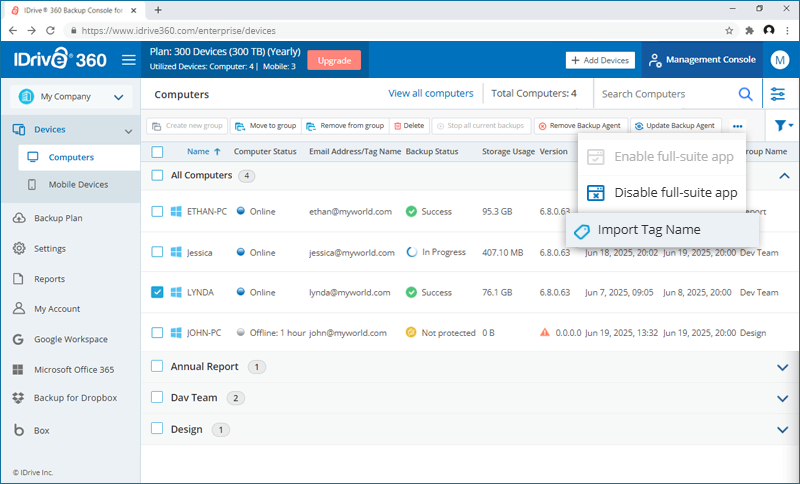Screen dimensions: 800x484
Task: Click the lynda@myworld.com email cell
Action: point(349,292)
